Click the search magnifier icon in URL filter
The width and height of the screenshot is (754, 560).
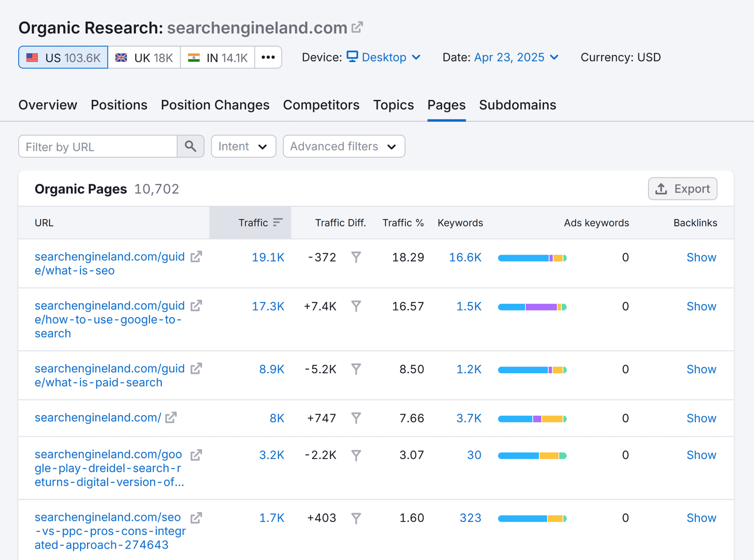pos(190,146)
